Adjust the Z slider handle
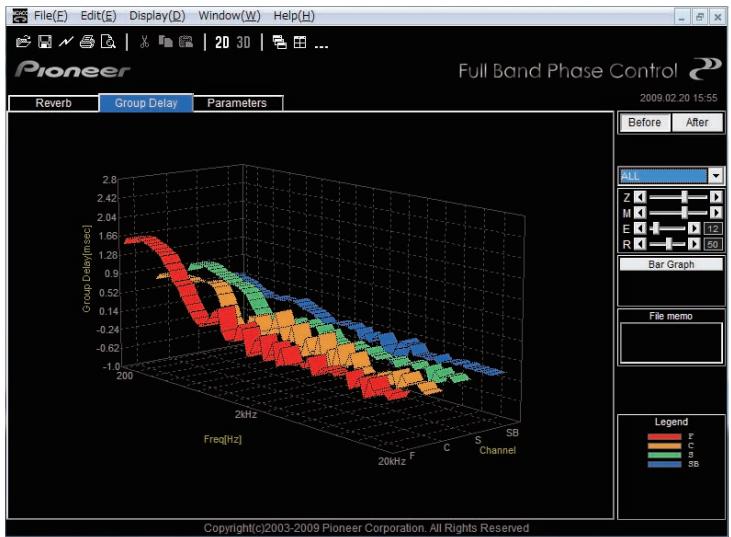731x537 pixels. tap(684, 197)
